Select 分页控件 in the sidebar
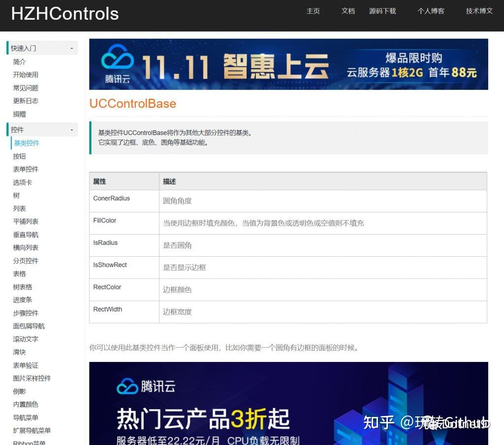This screenshot has height=445, width=504. tap(26, 261)
